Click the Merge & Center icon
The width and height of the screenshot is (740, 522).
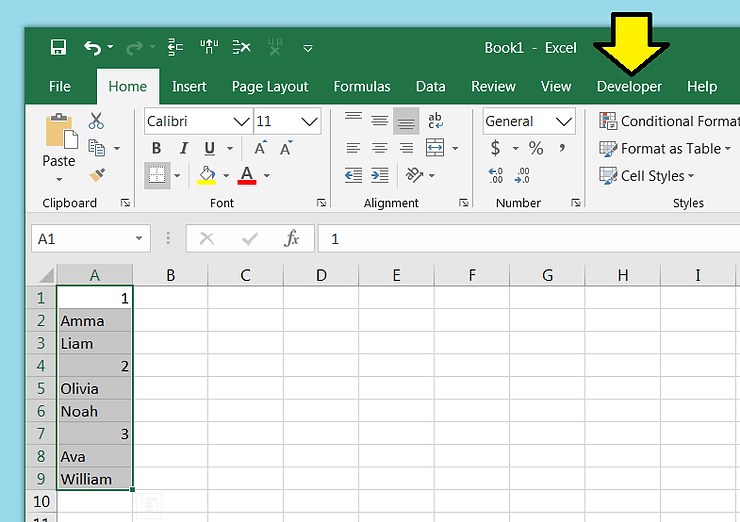(x=435, y=148)
